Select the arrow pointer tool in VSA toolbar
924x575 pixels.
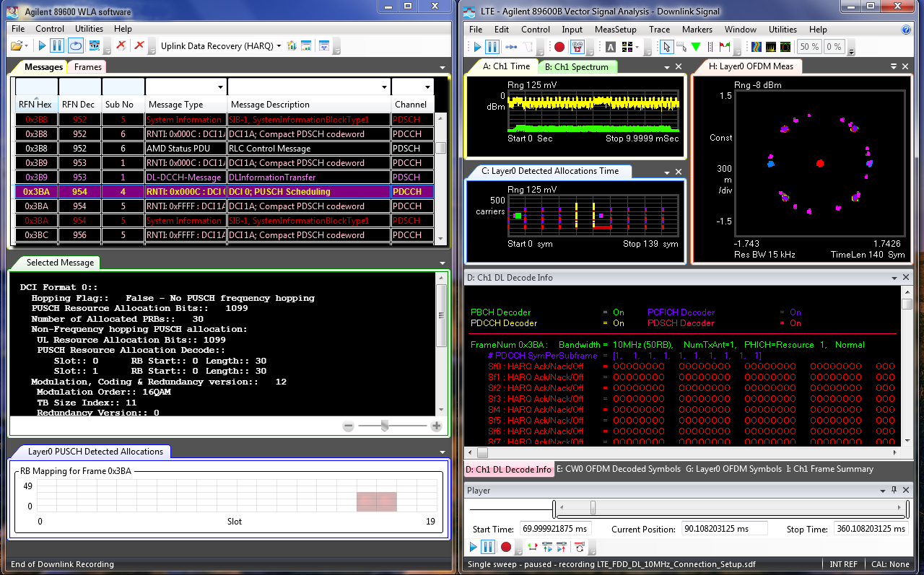pos(666,47)
